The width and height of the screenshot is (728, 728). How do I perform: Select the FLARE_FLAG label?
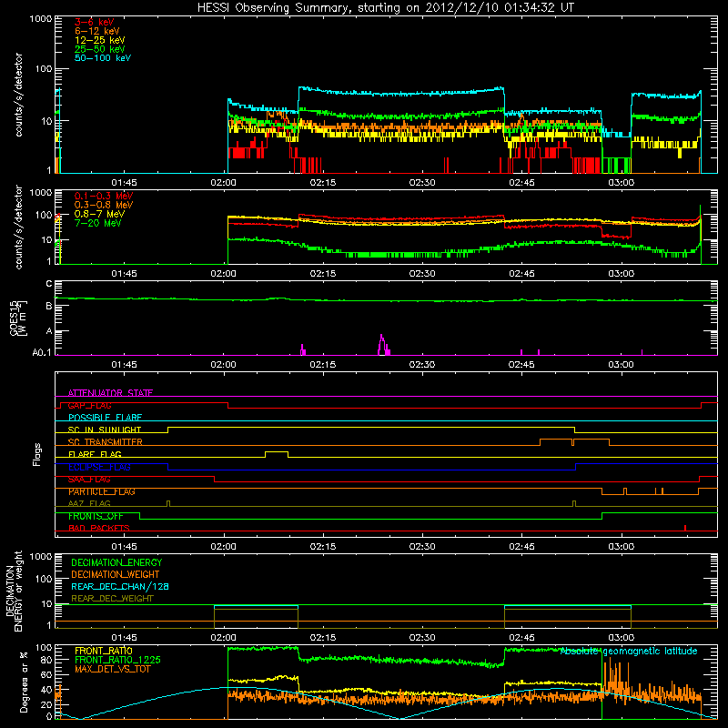click(95, 454)
